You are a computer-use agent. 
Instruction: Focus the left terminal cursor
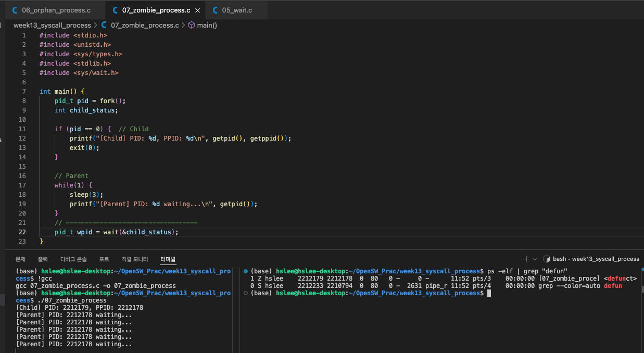pos(18,351)
